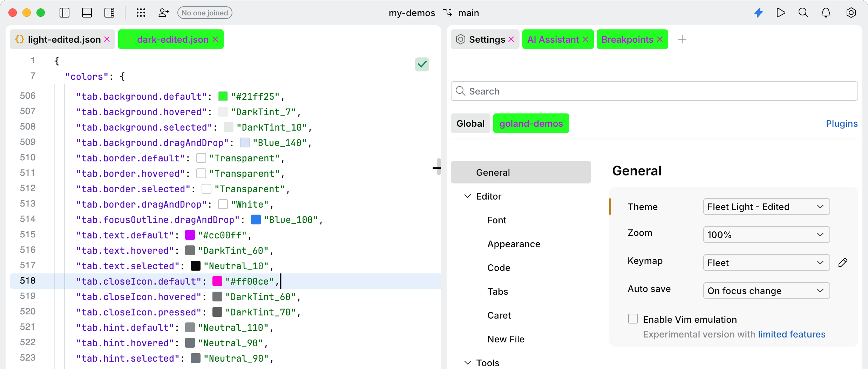Enable Vim emulation
Image resolution: width=868 pixels, height=369 pixels.
tap(633, 319)
